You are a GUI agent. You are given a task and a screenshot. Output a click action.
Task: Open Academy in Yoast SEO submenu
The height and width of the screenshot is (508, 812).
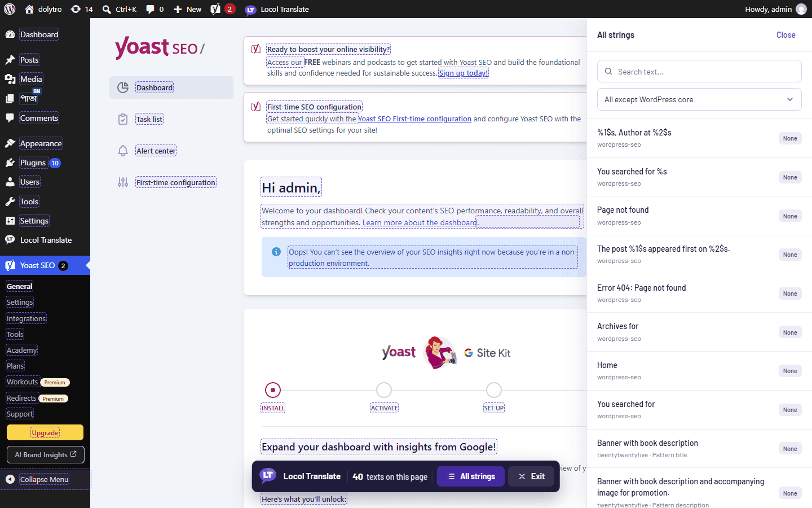(x=22, y=350)
